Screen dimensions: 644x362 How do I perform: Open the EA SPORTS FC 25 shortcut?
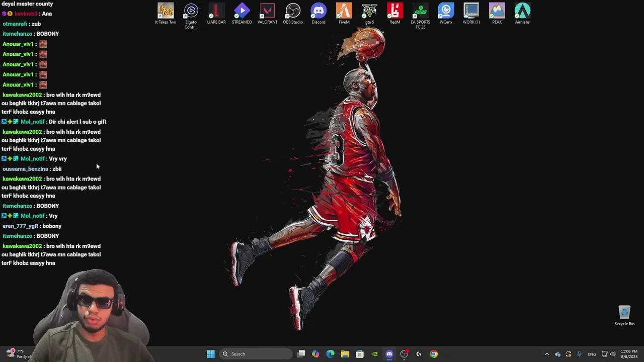pyautogui.click(x=420, y=16)
